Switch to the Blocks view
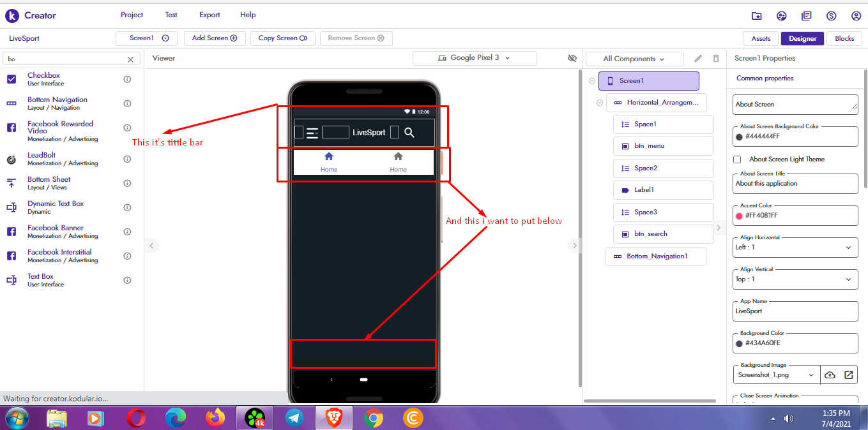Screen dimensions: 868x430 844,38
